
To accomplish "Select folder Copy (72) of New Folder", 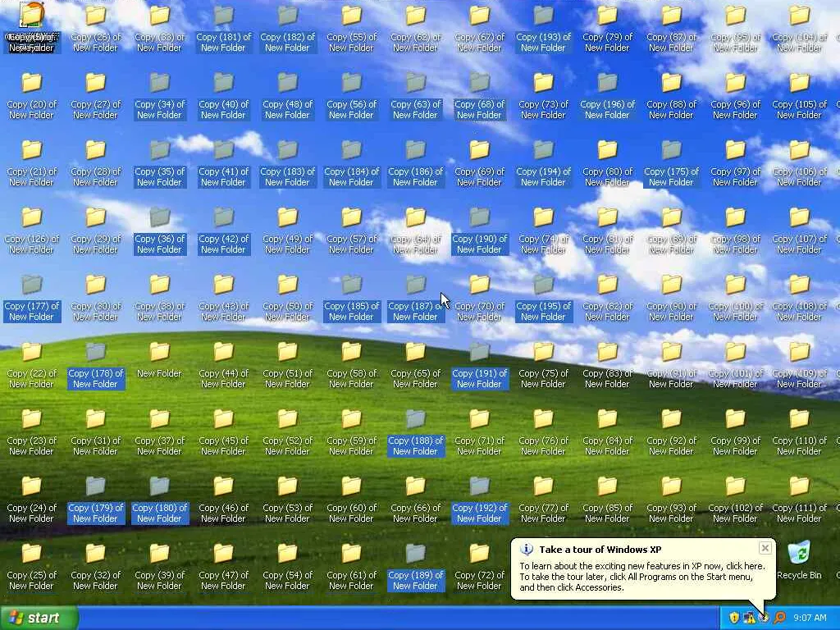I will click(479, 567).
